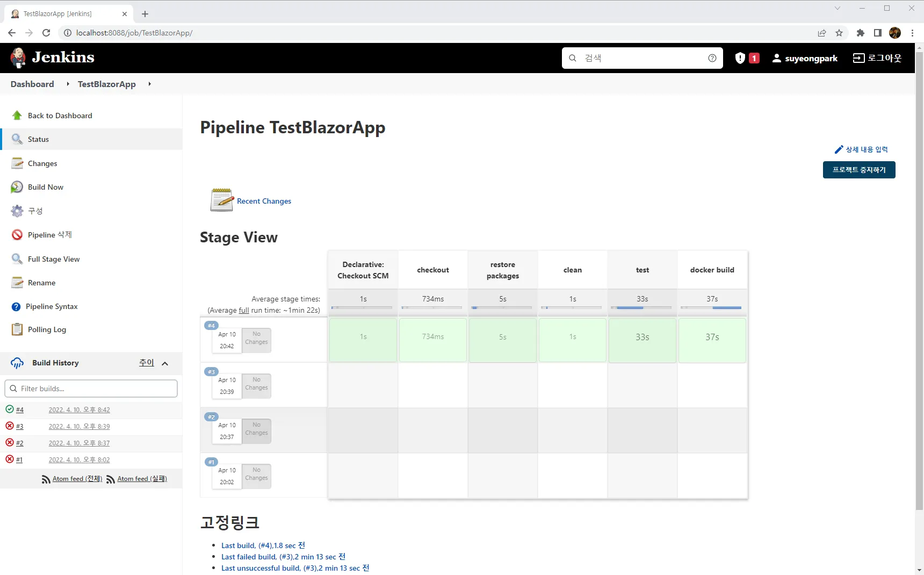Click the Pipeline Syntax help icon
The image size is (924, 575).
(x=16, y=307)
